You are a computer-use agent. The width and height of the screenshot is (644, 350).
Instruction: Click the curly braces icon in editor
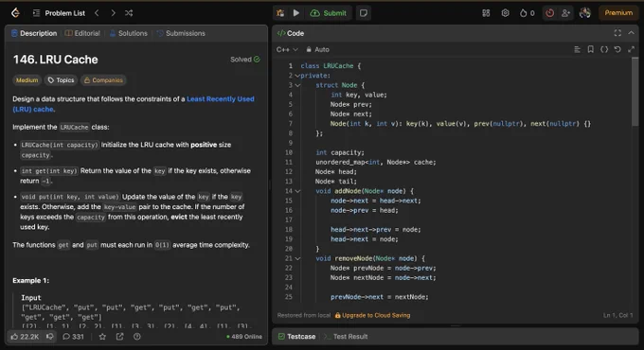click(x=604, y=49)
